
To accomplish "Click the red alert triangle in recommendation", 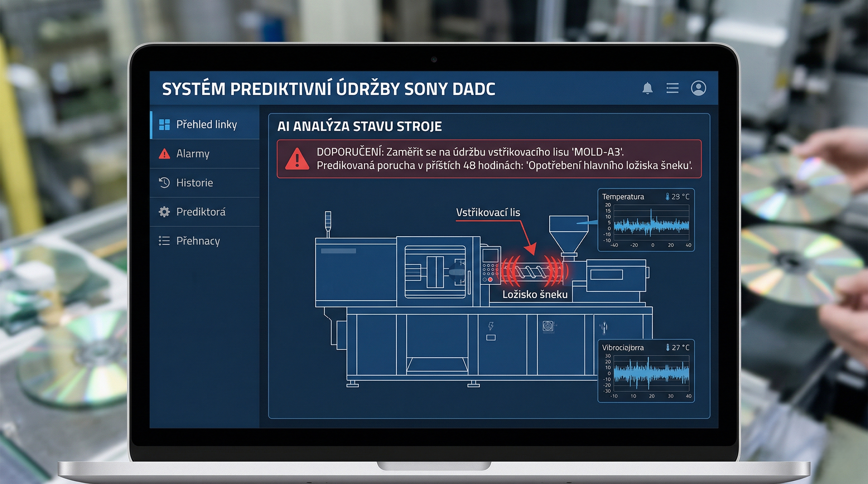I will point(297,159).
